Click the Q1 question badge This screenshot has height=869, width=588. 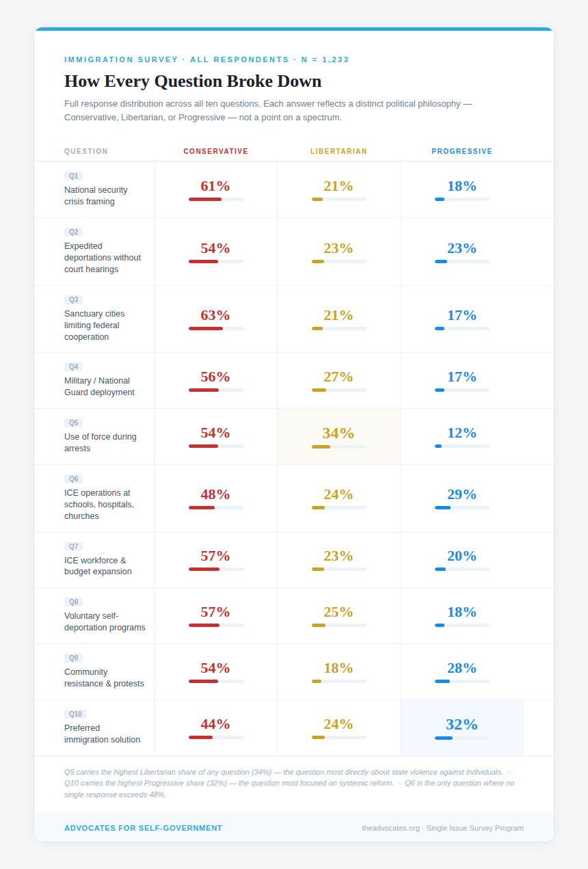tap(73, 176)
